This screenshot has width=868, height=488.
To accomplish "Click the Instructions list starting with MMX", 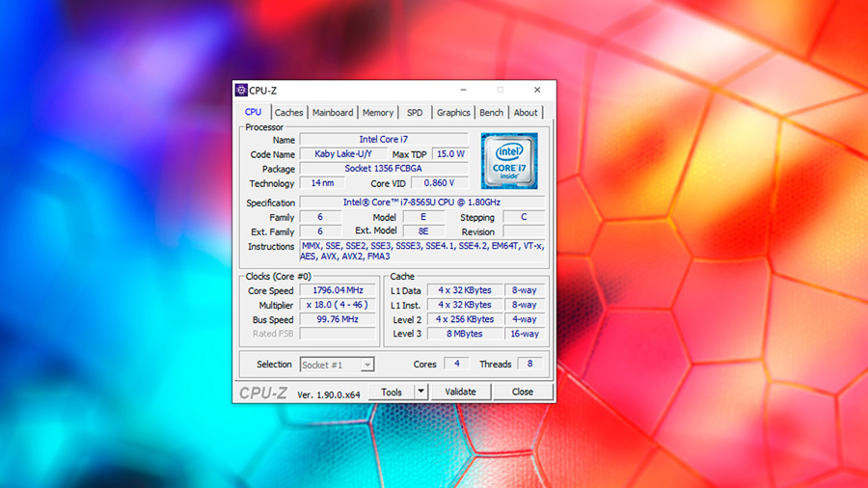I will click(x=422, y=251).
